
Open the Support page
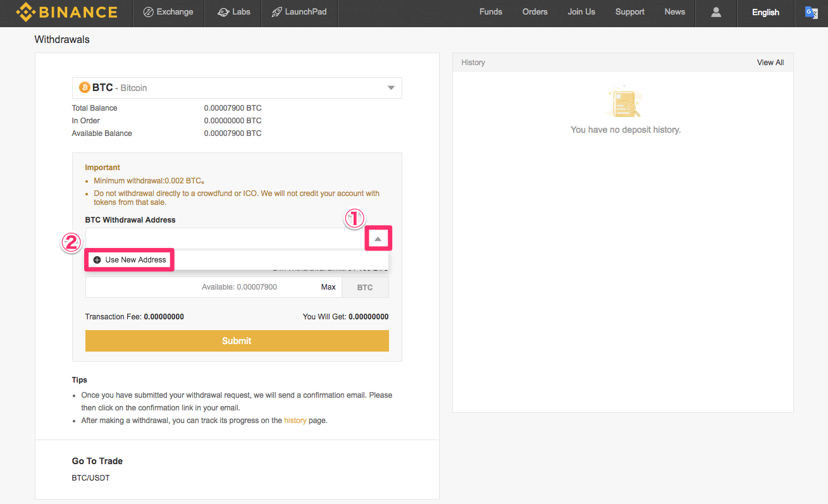(630, 12)
